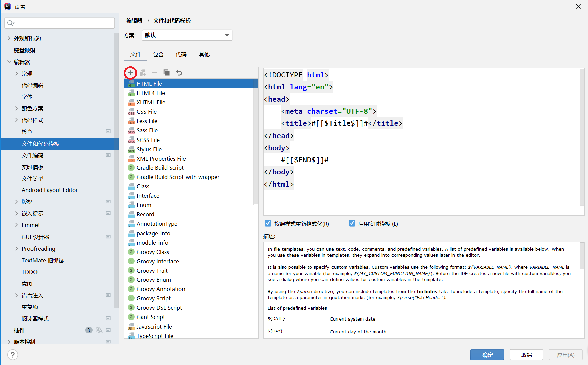This screenshot has height=365, width=588.
Task: Click the icon beside 检查 sidebar entry
Action: [108, 131]
